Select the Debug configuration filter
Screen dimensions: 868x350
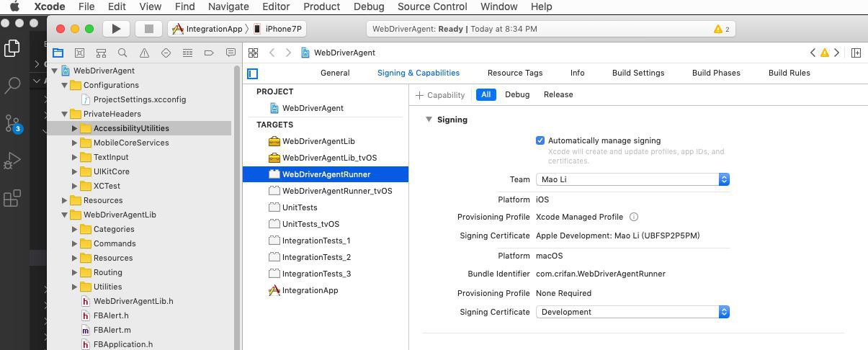pos(517,94)
